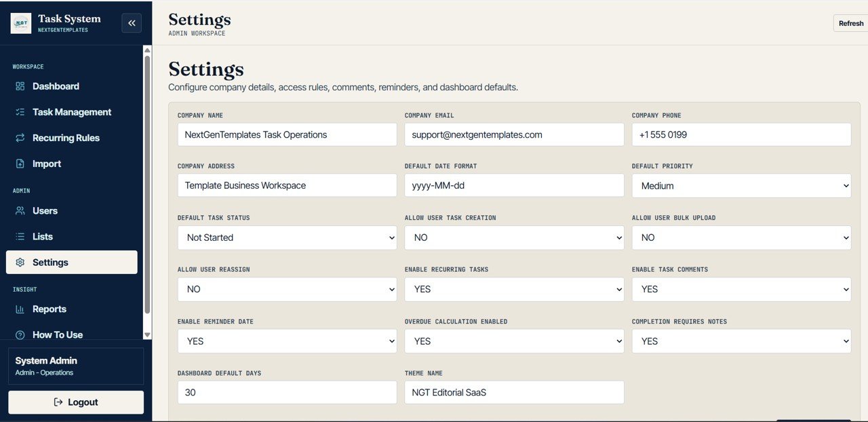Click the Default Date Format field
This screenshot has width=868, height=422.
tap(514, 185)
